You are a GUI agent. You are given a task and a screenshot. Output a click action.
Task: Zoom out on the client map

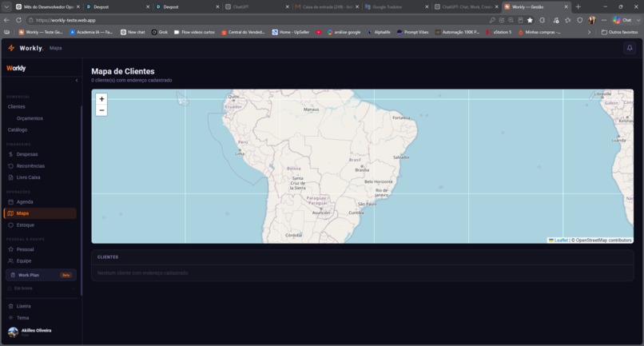click(x=101, y=110)
